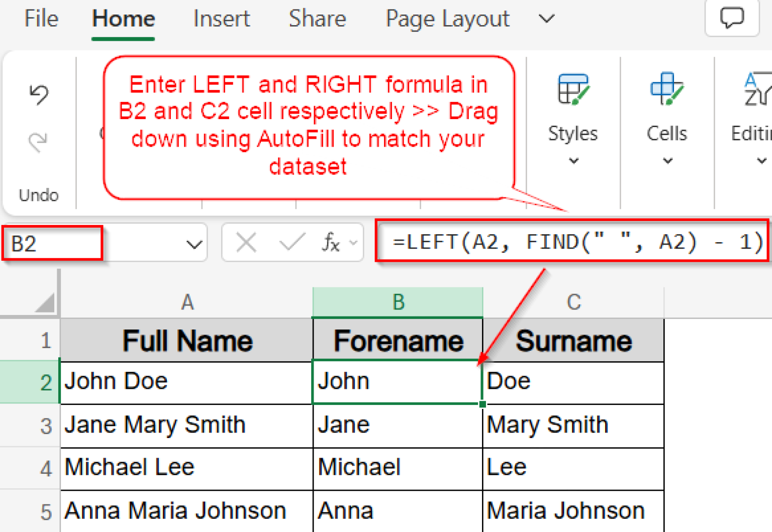Image resolution: width=772 pixels, height=532 pixels.
Task: Click the Share button
Action: coord(317,19)
